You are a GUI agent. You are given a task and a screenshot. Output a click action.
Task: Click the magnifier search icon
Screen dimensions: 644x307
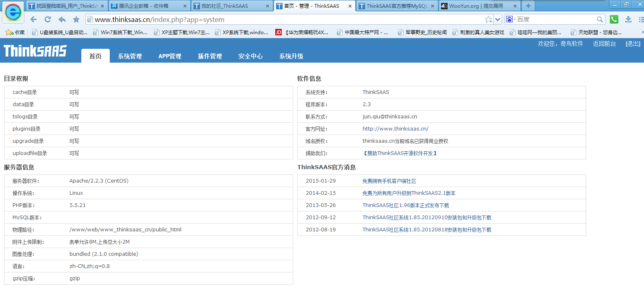pyautogui.click(x=600, y=20)
